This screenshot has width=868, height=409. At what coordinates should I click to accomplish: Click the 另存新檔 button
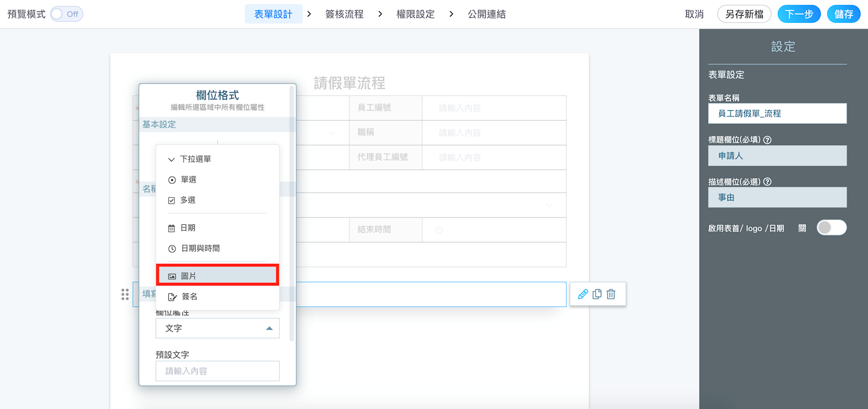pos(744,14)
